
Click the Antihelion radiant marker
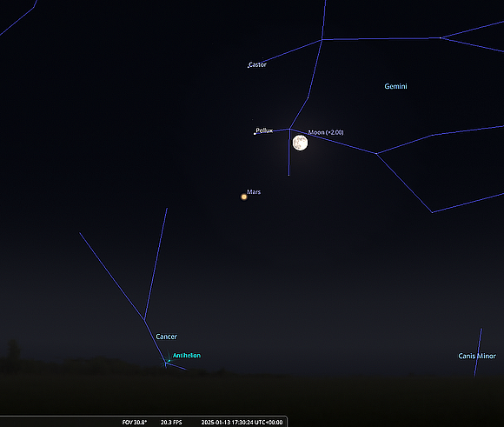167,362
